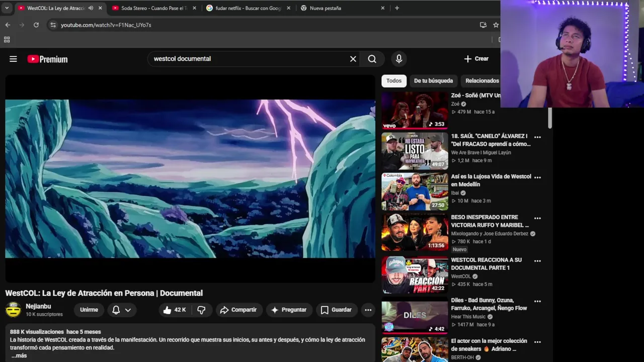Click the install/cast icon in the address bar
This screenshot has width=644, height=362.
coord(483,25)
